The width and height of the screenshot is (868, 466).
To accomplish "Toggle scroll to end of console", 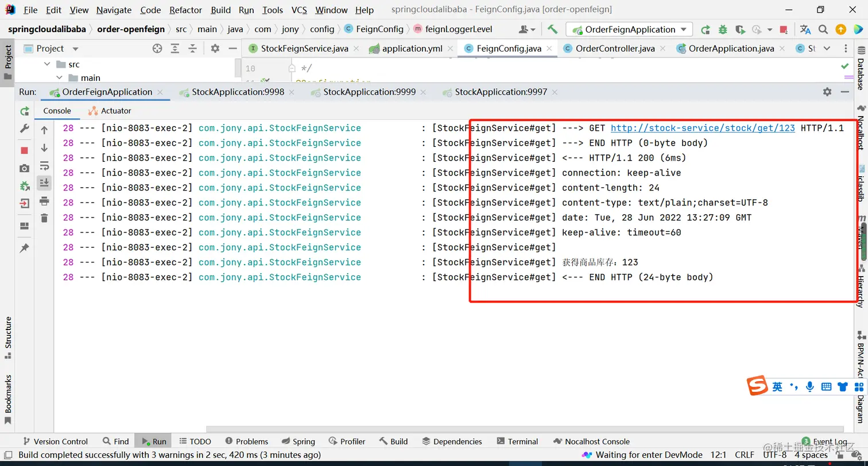I will pyautogui.click(x=44, y=183).
